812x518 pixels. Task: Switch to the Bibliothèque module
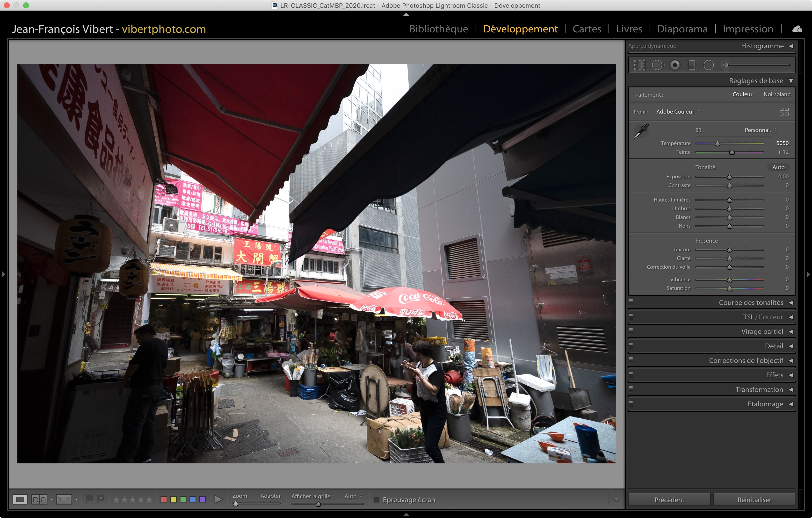[438, 29]
